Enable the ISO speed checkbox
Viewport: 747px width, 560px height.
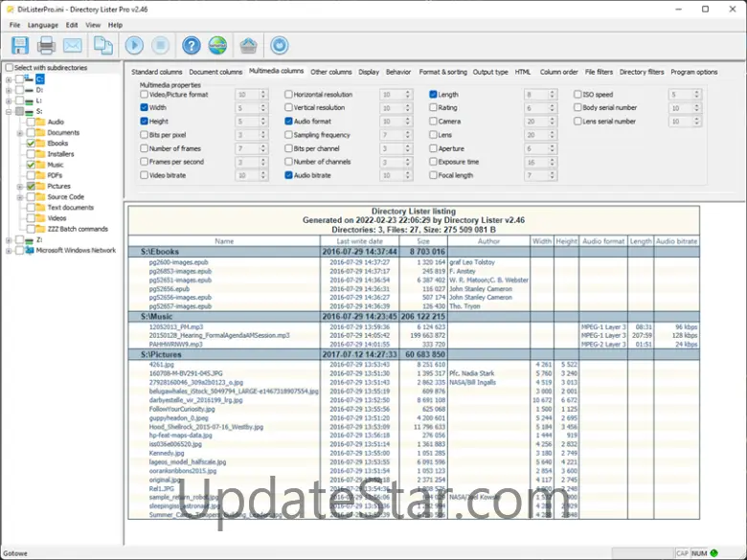577,94
